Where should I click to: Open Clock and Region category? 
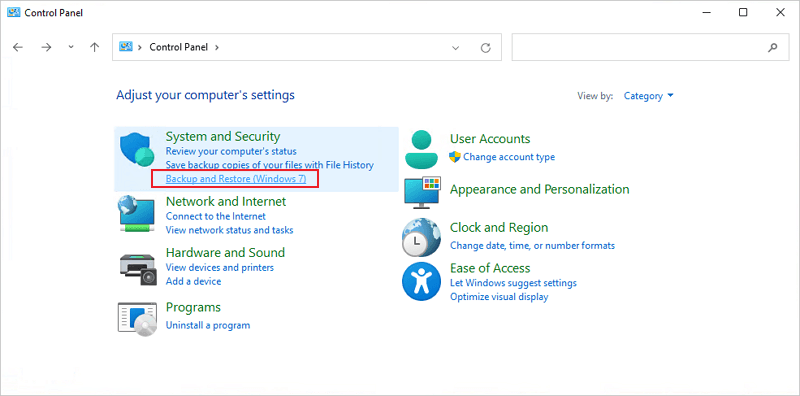499,228
